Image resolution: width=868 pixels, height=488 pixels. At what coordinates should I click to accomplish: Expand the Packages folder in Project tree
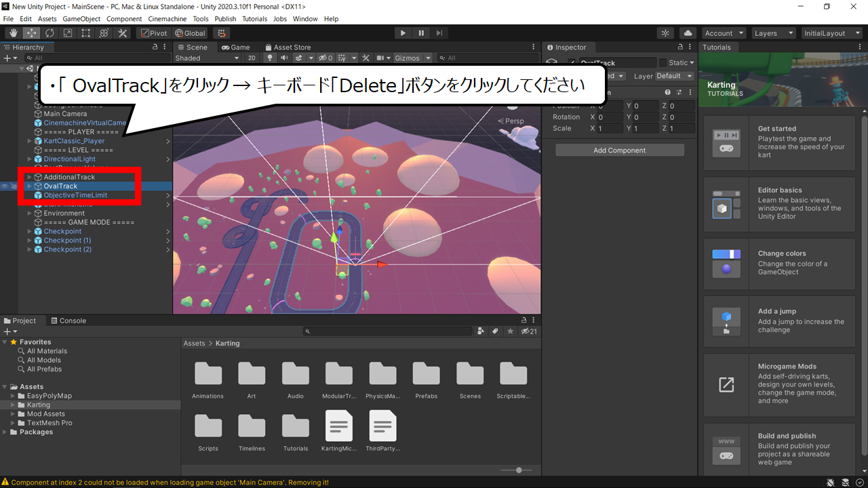pos(5,432)
